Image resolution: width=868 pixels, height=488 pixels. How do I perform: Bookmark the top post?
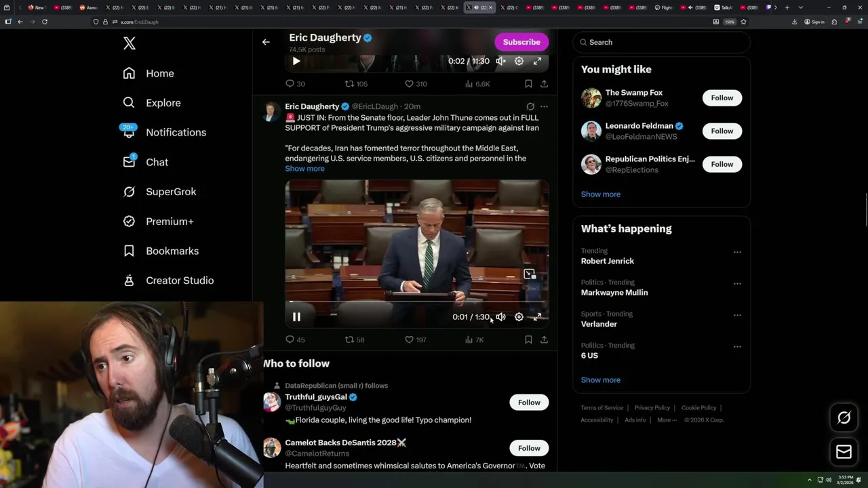(x=528, y=84)
